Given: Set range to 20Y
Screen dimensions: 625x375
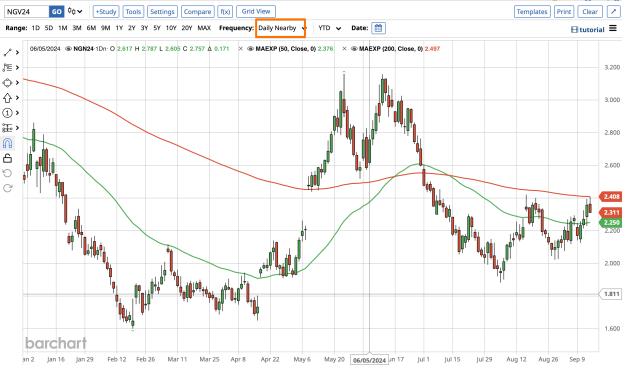Looking at the screenshot, I should click(x=187, y=28).
